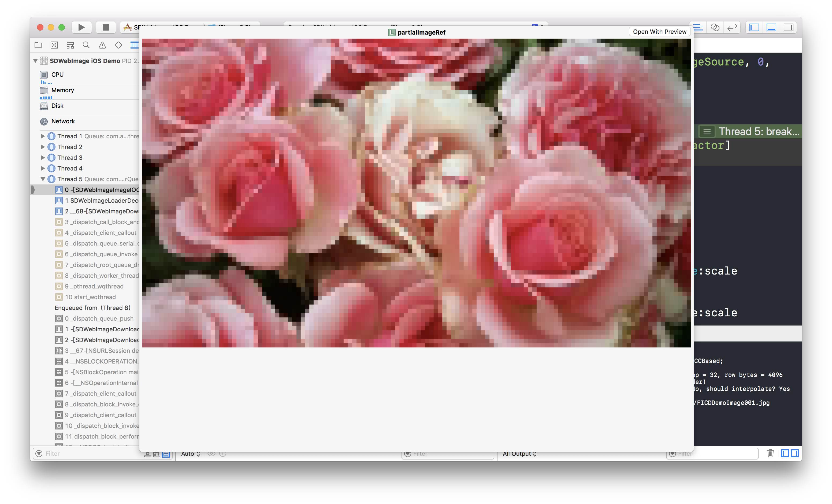
Task: Toggle crashed-threads-only filter in navigator
Action: pos(157,454)
